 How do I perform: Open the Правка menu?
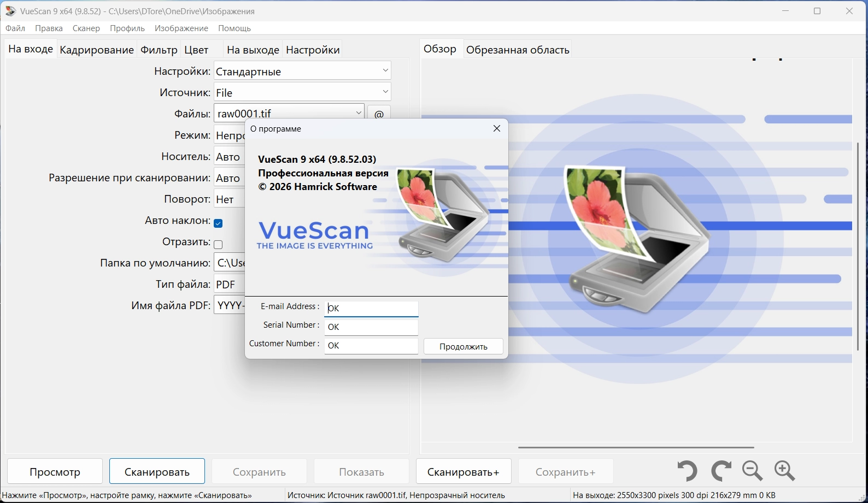[49, 28]
